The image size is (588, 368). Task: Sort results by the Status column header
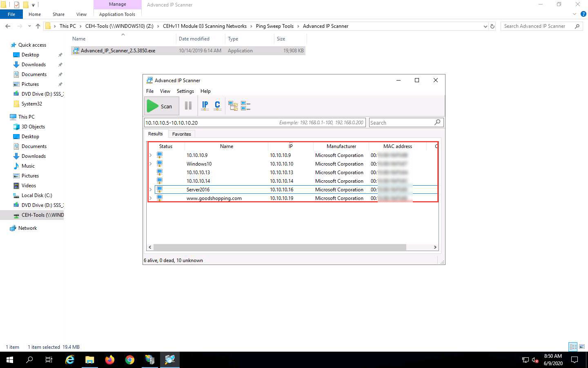click(166, 146)
